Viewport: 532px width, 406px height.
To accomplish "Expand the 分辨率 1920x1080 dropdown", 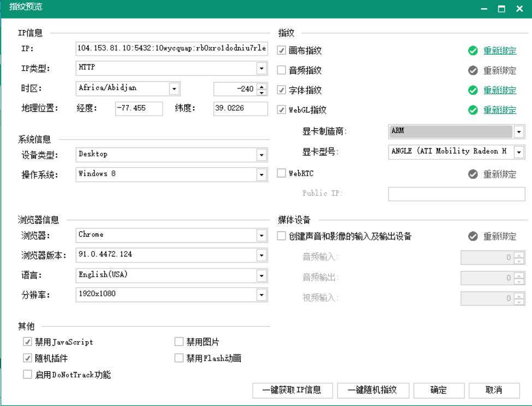I will 262,295.
